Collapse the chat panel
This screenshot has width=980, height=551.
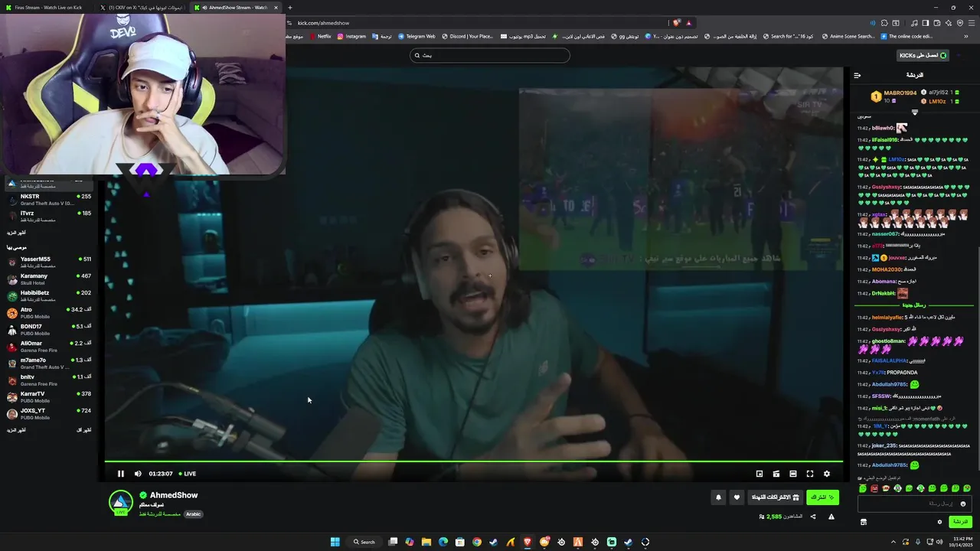[857, 75]
